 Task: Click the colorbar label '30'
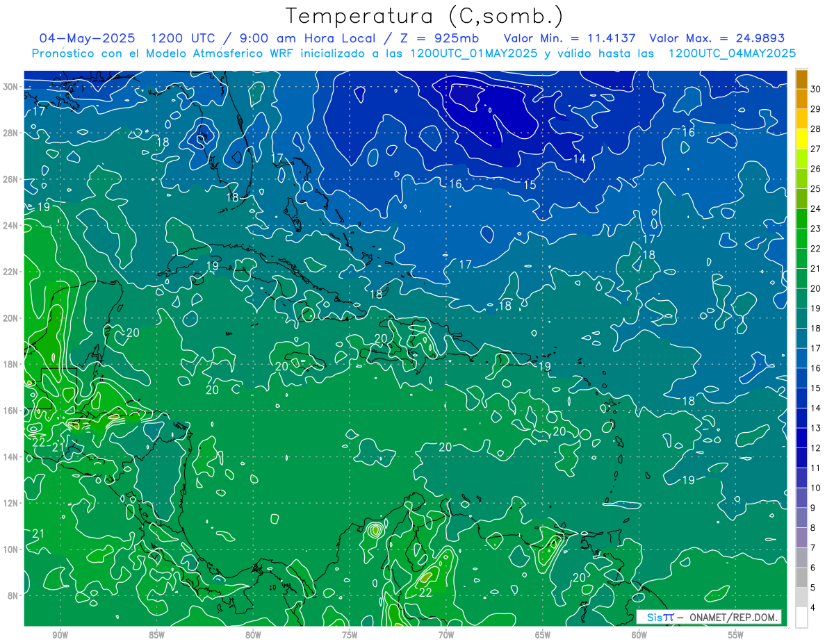816,89
